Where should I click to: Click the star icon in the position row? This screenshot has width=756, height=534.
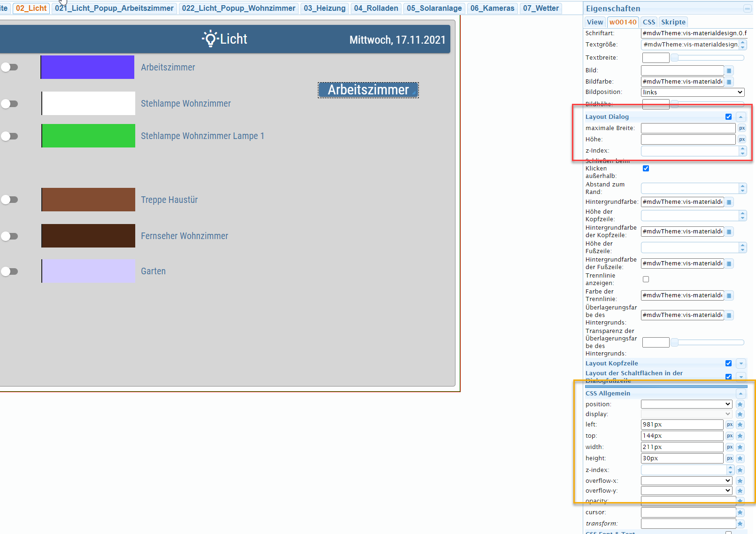coord(741,404)
